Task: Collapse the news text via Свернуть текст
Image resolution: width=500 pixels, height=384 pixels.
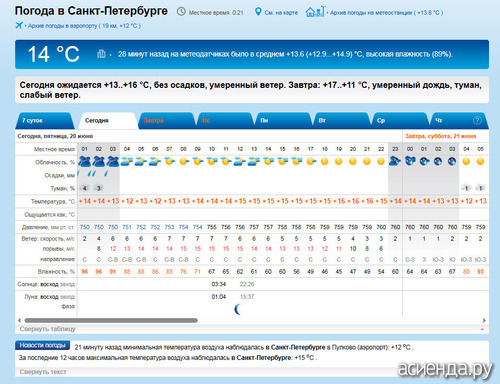Action: coord(43,372)
